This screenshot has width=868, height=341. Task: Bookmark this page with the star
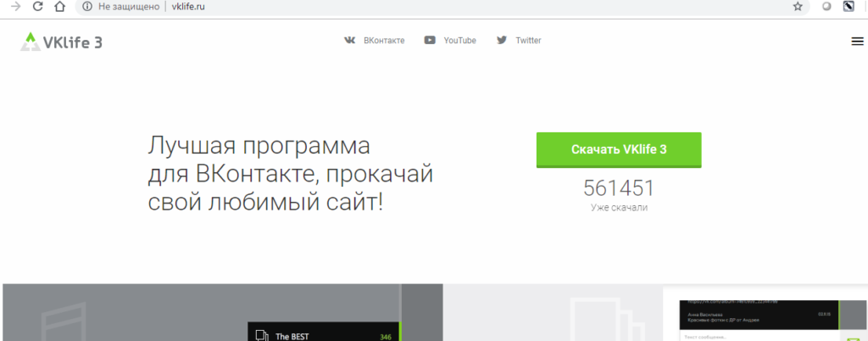(x=797, y=7)
